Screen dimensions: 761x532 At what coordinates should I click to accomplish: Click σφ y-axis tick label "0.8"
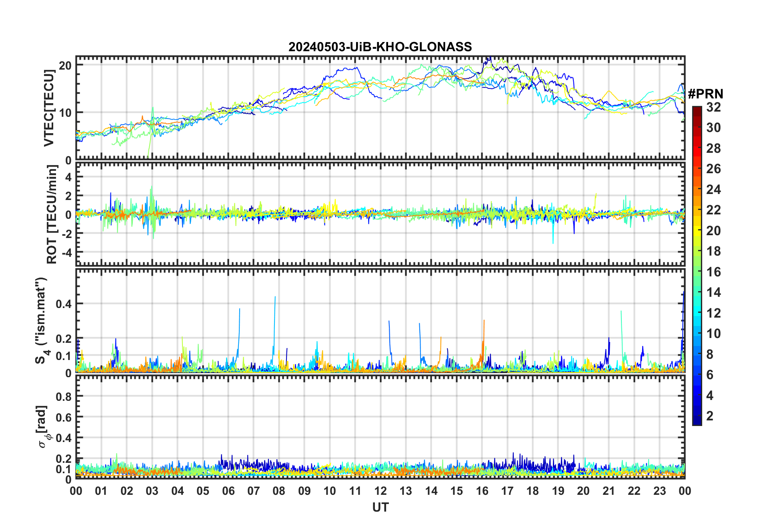(x=64, y=396)
